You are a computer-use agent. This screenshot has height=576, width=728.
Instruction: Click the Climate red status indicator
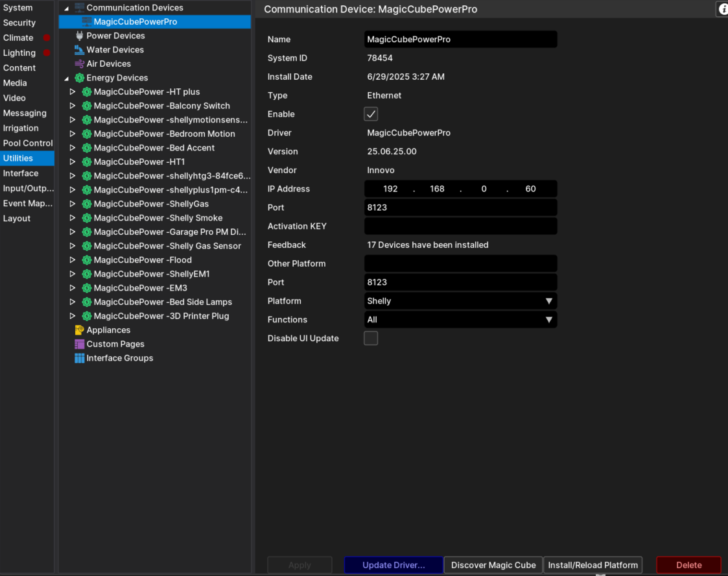pos(47,38)
